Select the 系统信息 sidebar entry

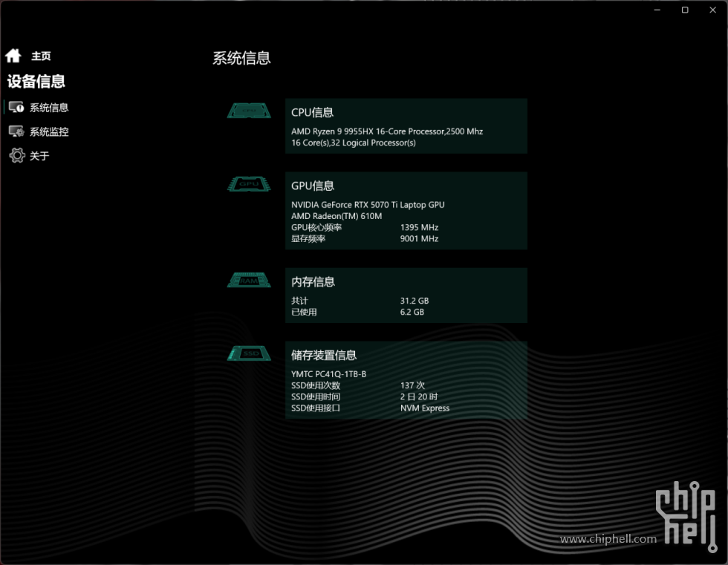49,108
